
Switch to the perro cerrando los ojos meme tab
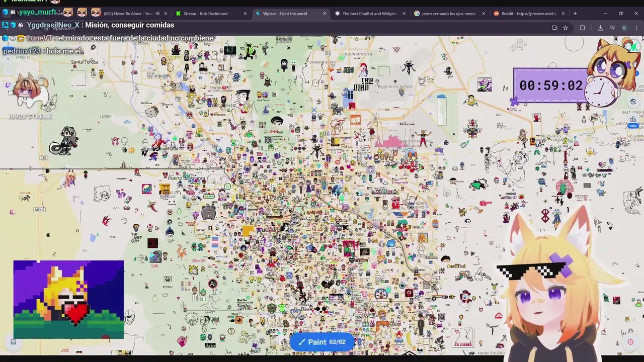coord(449,14)
